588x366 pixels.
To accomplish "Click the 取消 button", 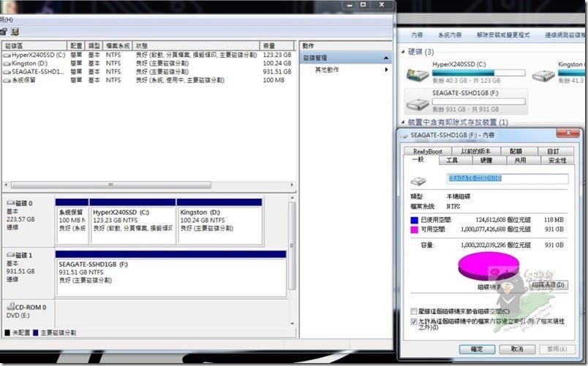I will point(517,348).
